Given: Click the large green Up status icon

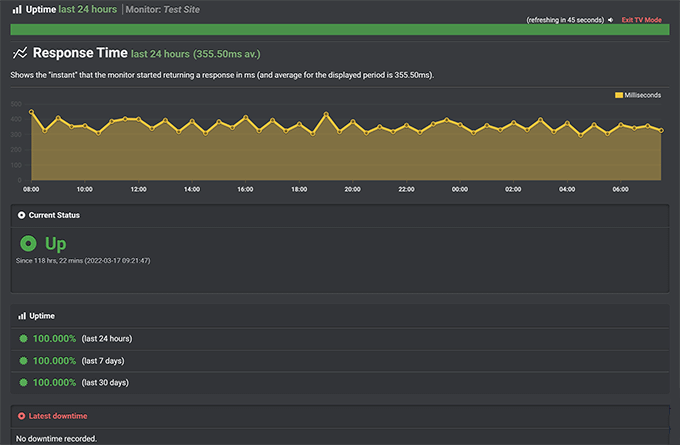Looking at the screenshot, I should point(29,243).
